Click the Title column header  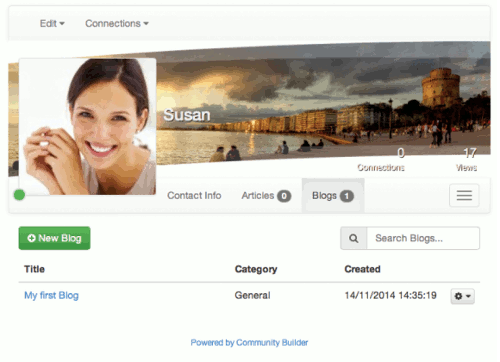[34, 269]
